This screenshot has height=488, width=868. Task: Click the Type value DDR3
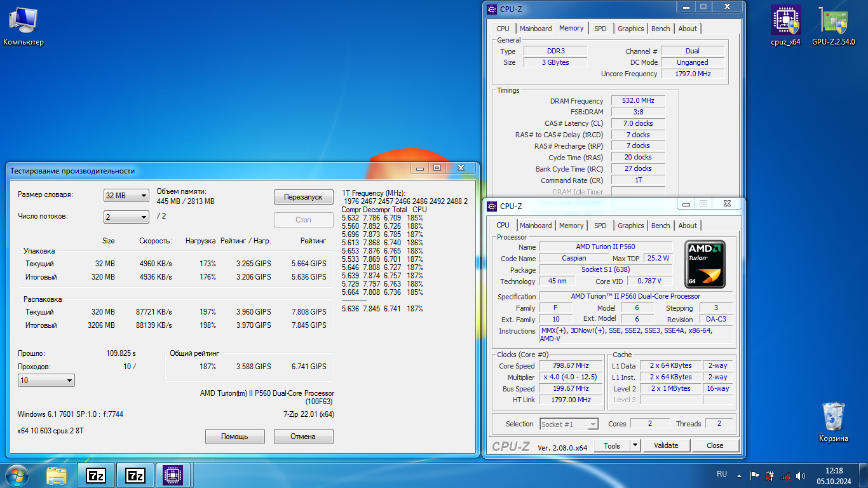coord(555,51)
